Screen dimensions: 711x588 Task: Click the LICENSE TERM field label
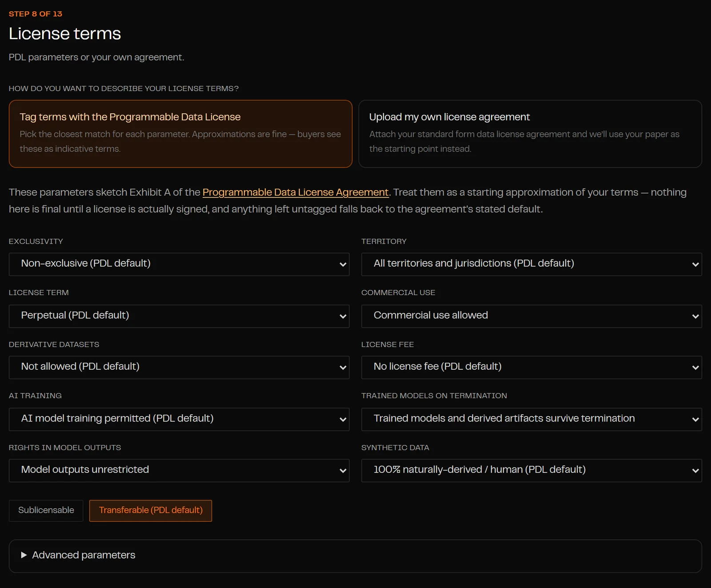pyautogui.click(x=39, y=292)
